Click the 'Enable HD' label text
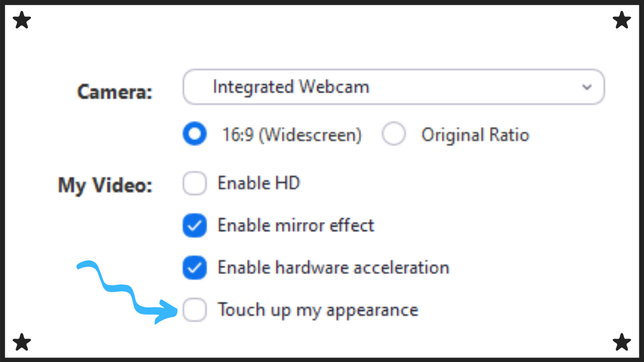Screen dimensions: 644x362 259,184
